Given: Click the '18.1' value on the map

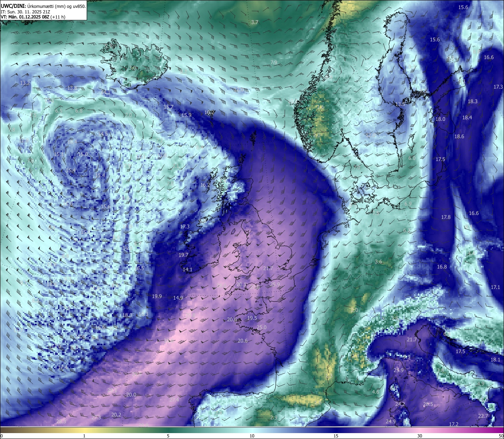Looking at the screenshot, I should click(495, 360).
